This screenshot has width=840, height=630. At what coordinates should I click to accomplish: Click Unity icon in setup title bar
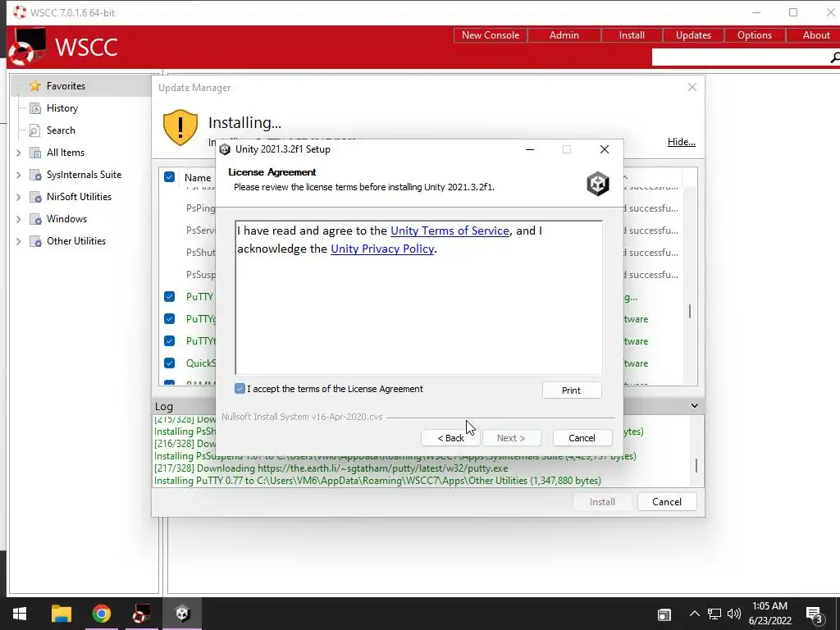[225, 149]
